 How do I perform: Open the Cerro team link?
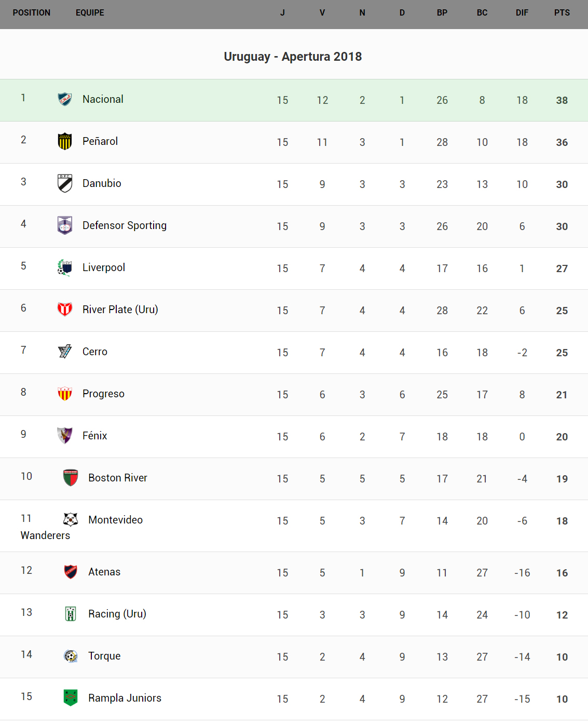[94, 352]
